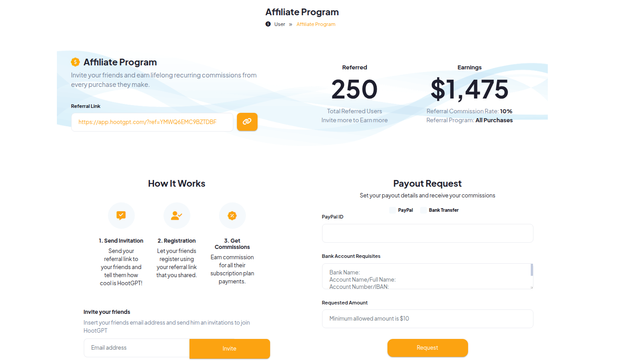Image resolution: width=632 pixels, height=364 pixels.
Task: Copy referral link using the chain icon
Action: tap(247, 121)
